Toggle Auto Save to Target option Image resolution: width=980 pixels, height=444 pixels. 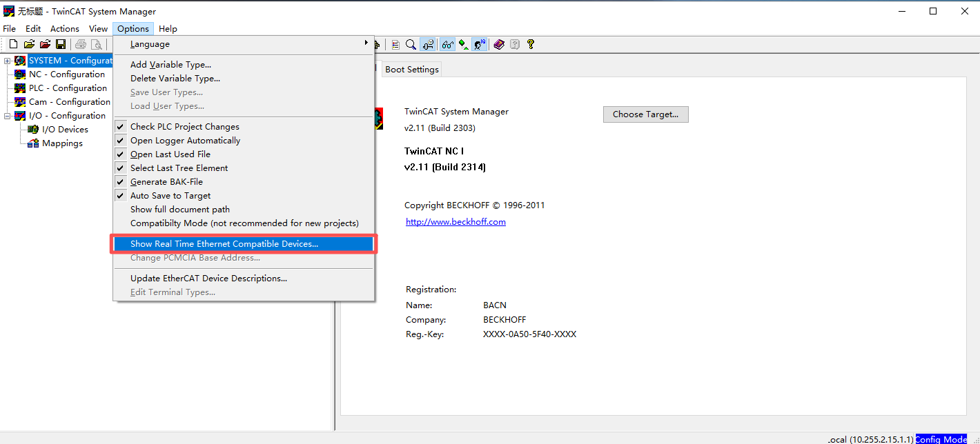coord(244,196)
